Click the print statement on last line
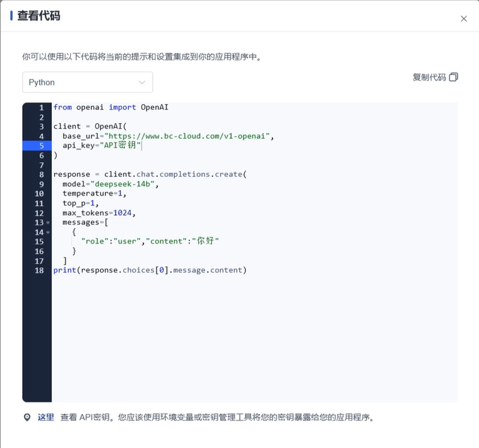Viewport: 479px width, 448px height. click(150, 270)
